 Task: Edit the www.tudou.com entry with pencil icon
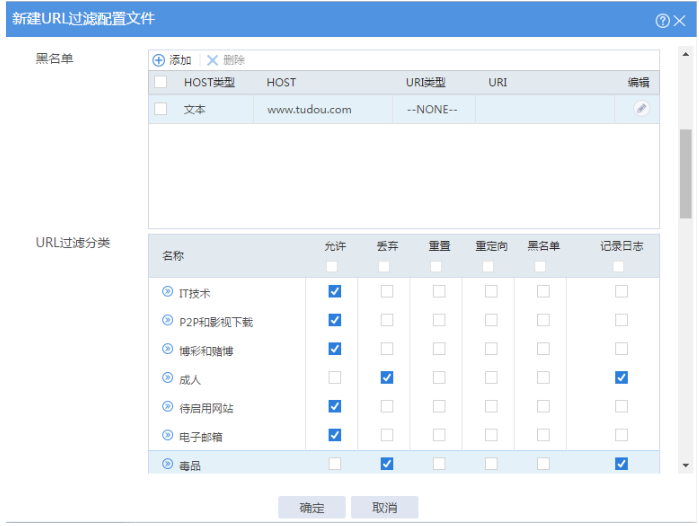click(641, 108)
